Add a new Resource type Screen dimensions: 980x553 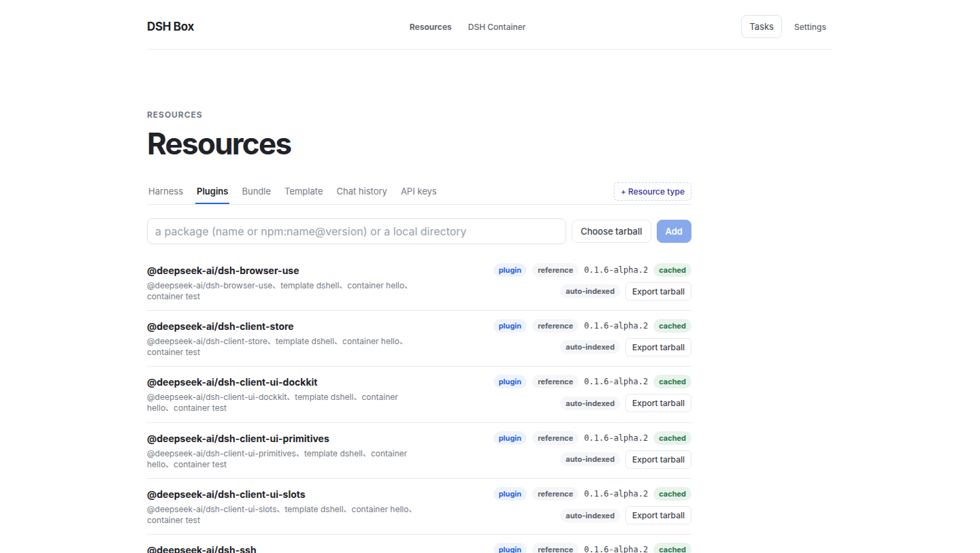[x=653, y=192]
